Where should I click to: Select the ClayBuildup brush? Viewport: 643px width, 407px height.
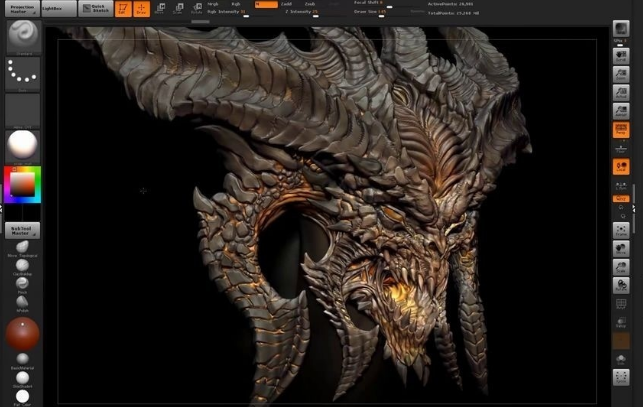click(23, 267)
